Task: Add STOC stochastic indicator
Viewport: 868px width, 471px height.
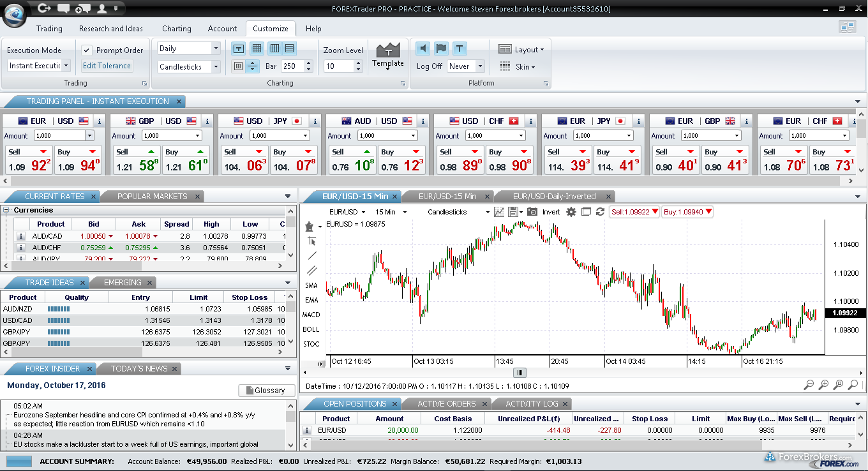Action: tap(311, 344)
